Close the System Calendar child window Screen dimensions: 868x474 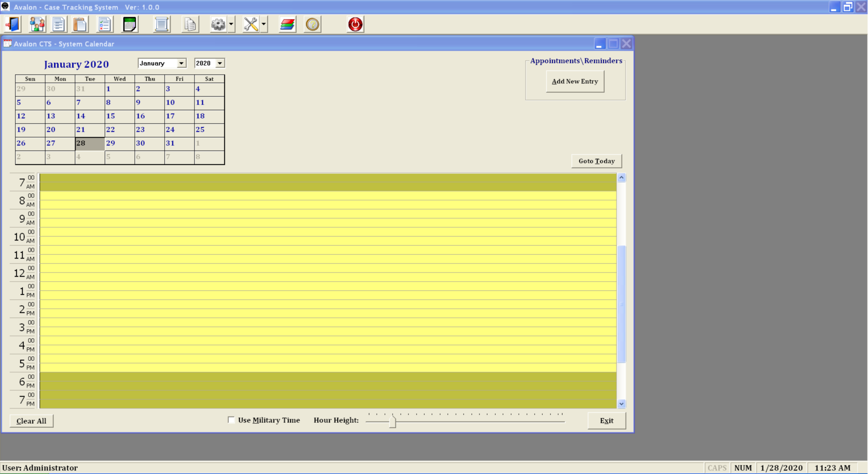626,43
